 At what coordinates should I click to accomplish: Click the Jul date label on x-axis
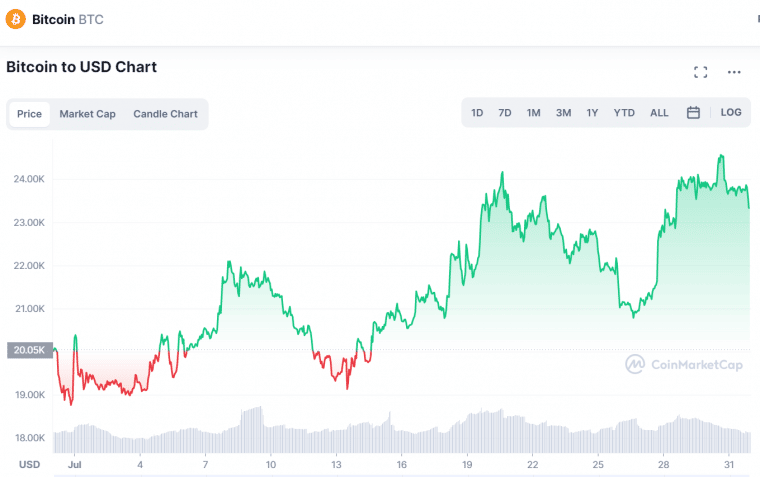(75, 464)
